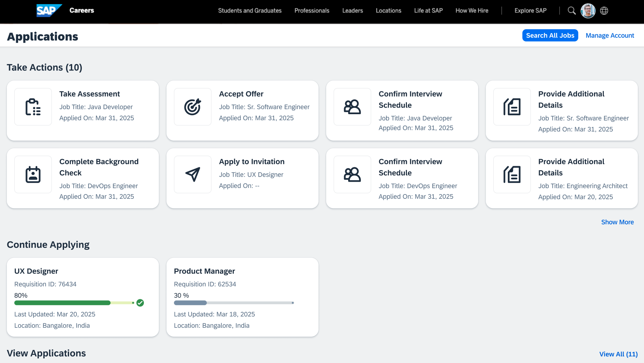Click the Product Manager 30% progress bar
Image resolution: width=644 pixels, height=363 pixels.
tap(234, 303)
